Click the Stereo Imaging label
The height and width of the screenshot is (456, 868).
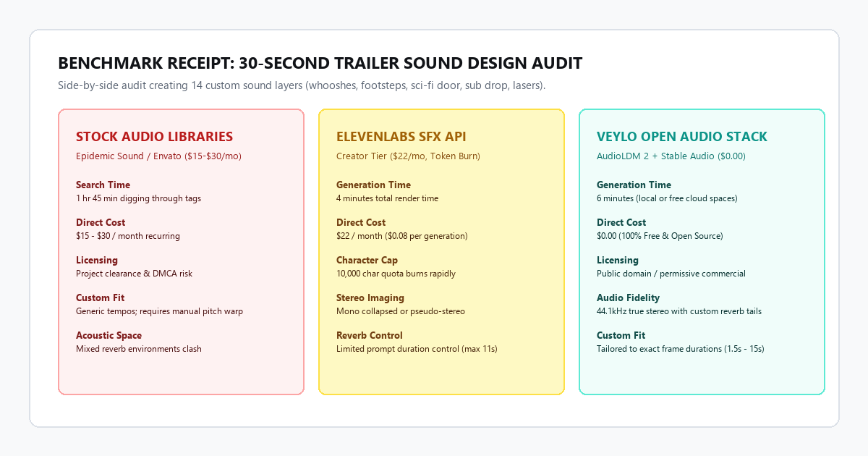[x=370, y=297]
